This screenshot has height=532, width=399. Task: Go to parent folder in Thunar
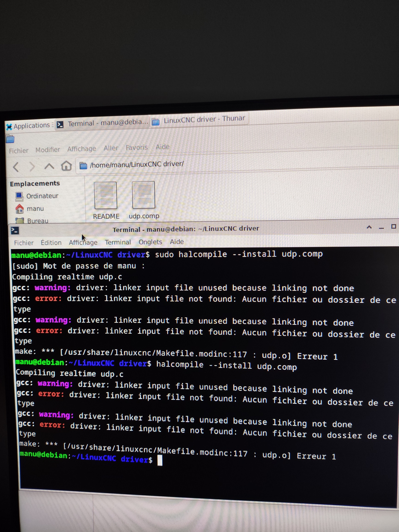(x=49, y=166)
